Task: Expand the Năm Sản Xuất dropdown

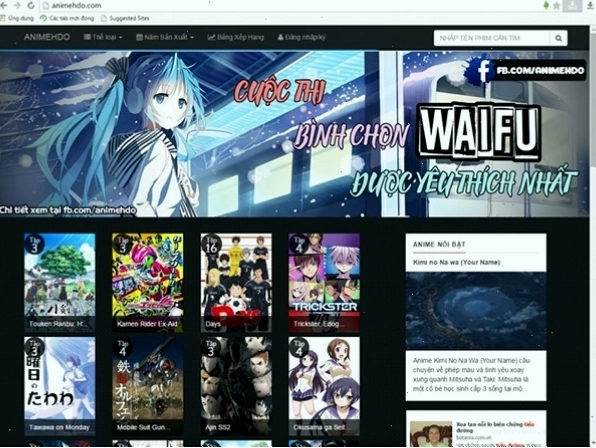Action: (165, 37)
